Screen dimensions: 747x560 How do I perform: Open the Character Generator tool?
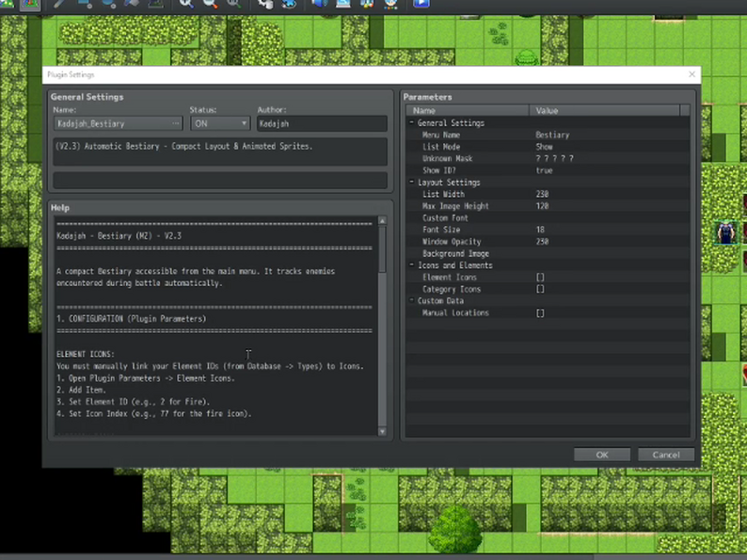tap(390, 4)
